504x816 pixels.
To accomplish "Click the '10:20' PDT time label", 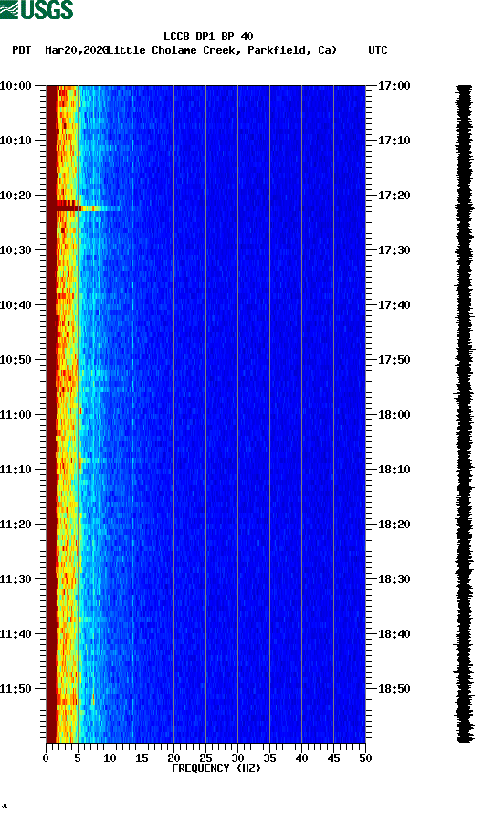I will (16, 196).
